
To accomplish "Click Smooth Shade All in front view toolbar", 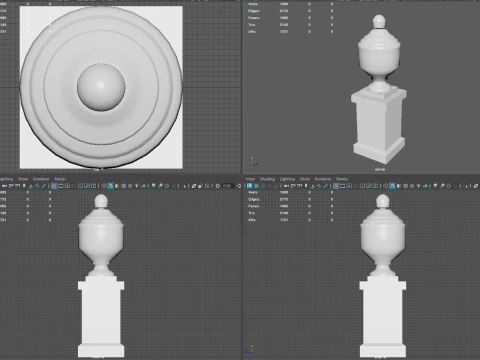I will point(110,186).
